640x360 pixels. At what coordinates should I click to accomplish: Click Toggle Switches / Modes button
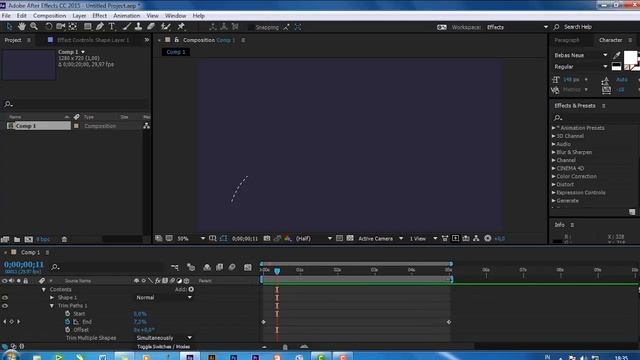coord(163,347)
